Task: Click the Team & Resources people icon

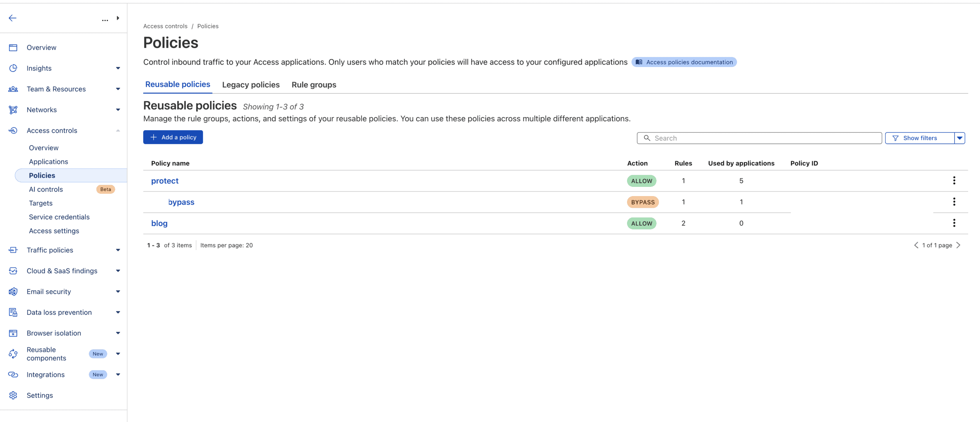Action: point(13,89)
